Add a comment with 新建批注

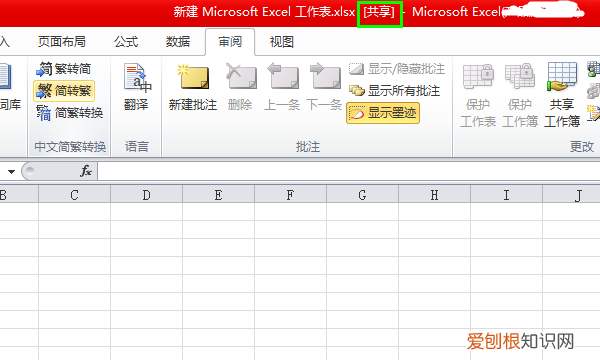(x=193, y=88)
